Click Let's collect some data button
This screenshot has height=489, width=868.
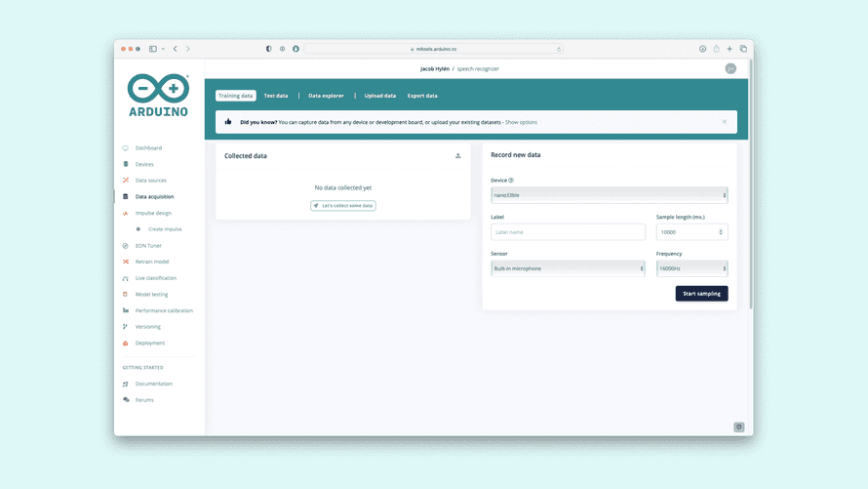click(343, 205)
